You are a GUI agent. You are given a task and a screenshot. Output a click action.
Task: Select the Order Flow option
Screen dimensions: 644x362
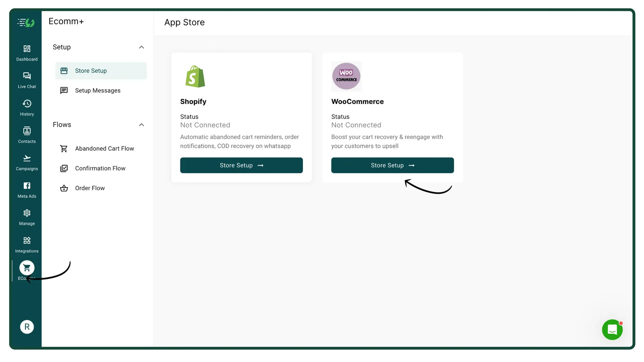click(90, 188)
